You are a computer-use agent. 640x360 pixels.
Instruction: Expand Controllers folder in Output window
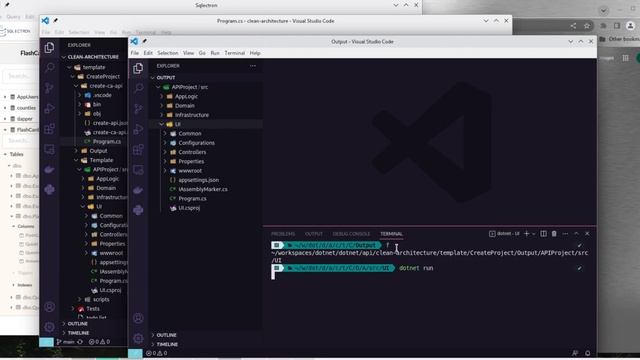coord(192,152)
